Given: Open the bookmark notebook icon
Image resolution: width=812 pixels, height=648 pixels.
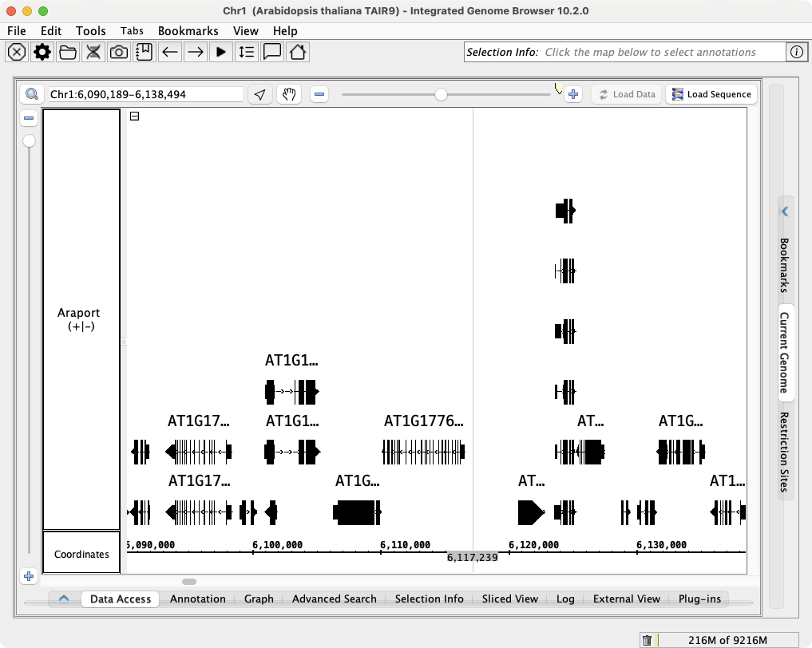Looking at the screenshot, I should tap(144, 52).
